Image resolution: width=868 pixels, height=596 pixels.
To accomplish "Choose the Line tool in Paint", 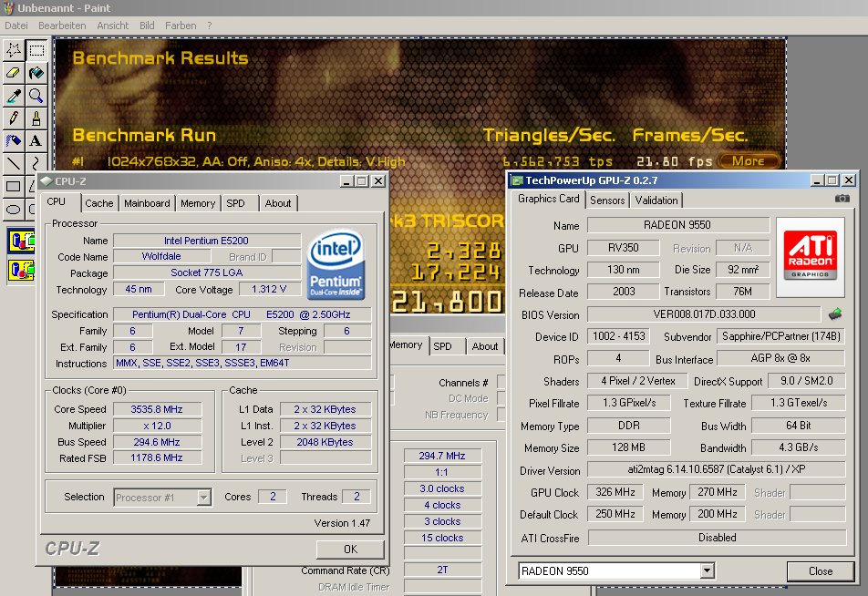I will (14, 164).
